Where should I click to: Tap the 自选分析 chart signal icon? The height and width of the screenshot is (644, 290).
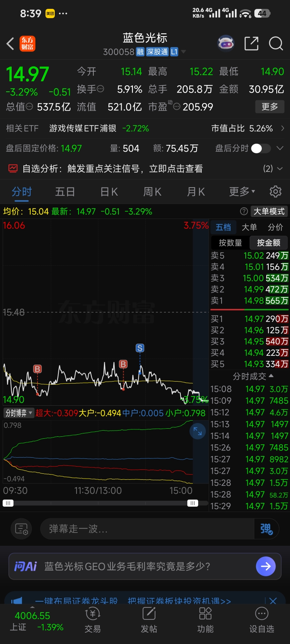pyautogui.click(x=13, y=168)
